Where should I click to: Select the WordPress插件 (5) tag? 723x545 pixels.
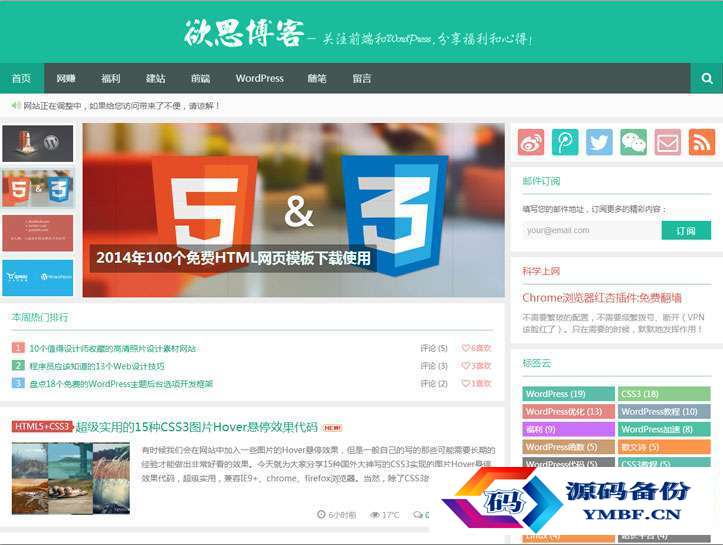tap(569, 447)
